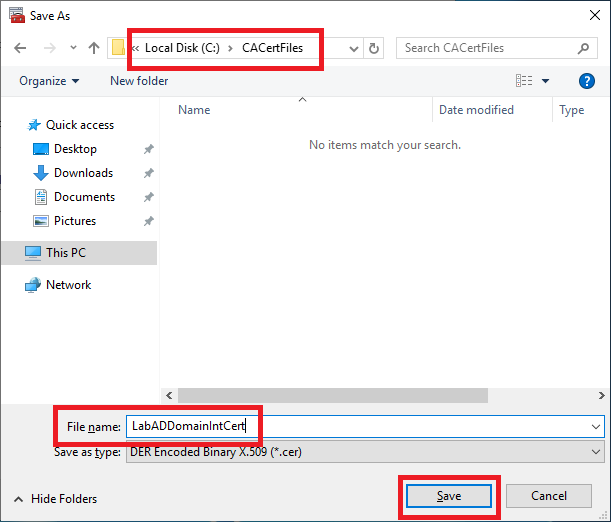The image size is (611, 522).
Task: Click the Up one level arrow
Action: pyautogui.click(x=93, y=48)
